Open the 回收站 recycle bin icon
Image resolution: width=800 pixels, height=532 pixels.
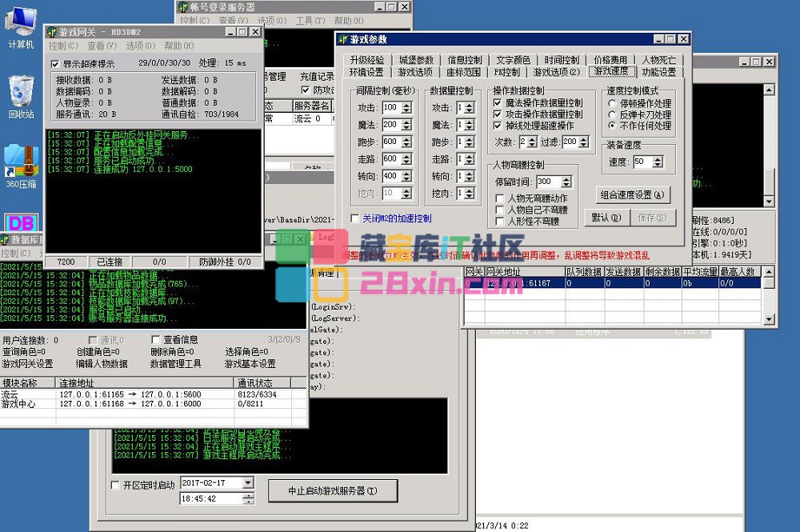point(21,97)
